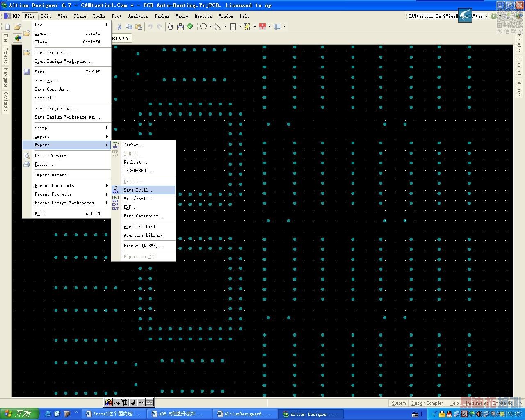Viewport: 525px width, 420px height.
Task: Open the Projects side panel tab
Action: (x=5, y=55)
